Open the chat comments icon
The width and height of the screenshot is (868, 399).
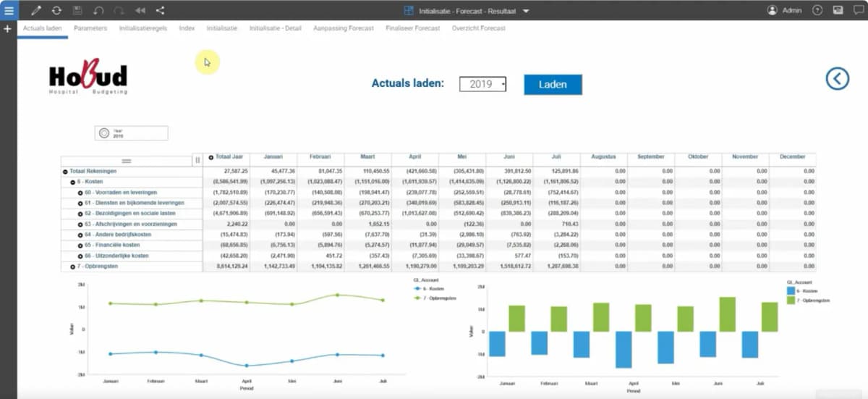coord(859,11)
